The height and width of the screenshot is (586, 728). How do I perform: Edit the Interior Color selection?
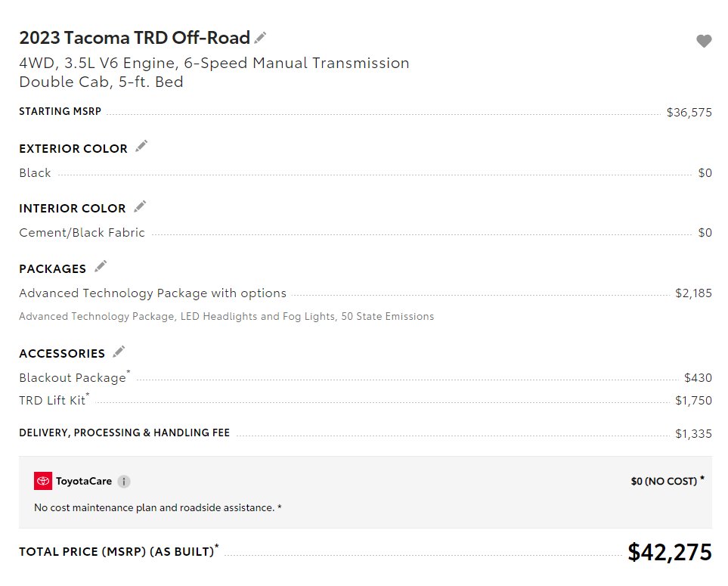pyautogui.click(x=140, y=206)
